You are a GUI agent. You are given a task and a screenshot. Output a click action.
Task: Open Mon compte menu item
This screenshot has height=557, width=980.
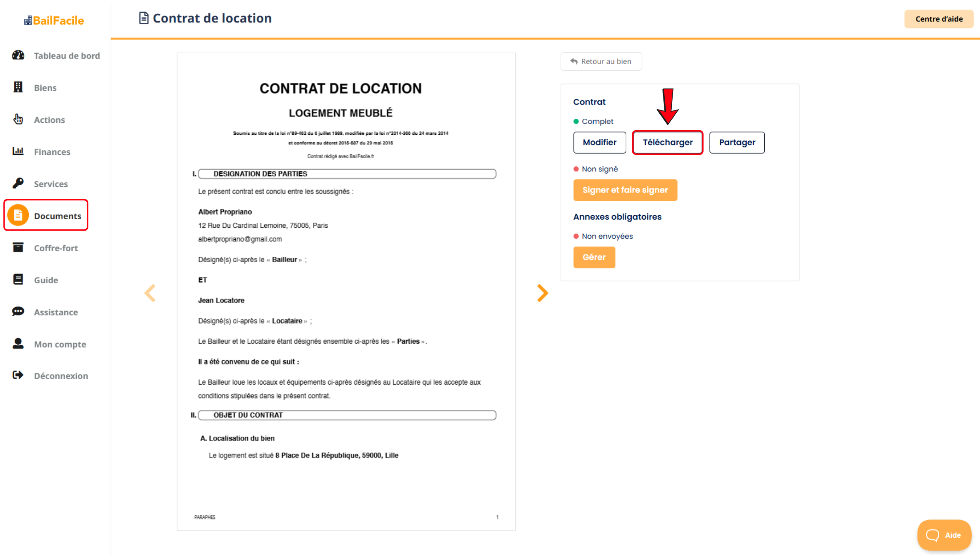60,344
